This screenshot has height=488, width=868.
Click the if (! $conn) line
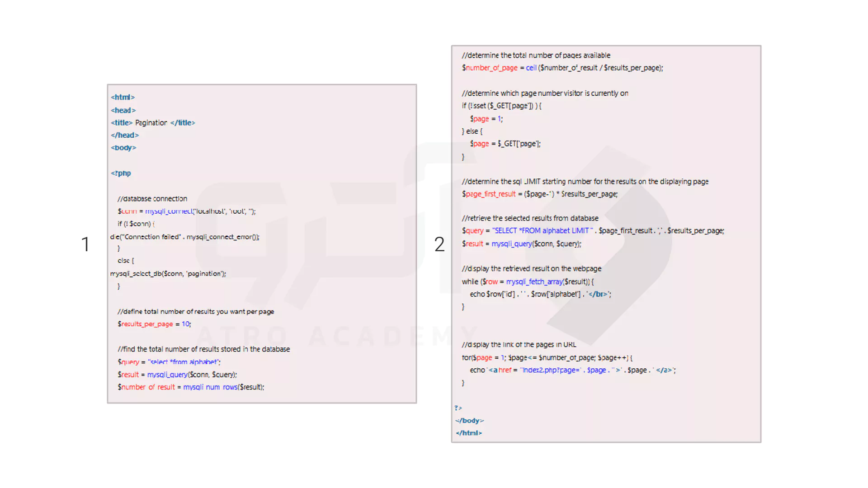coord(136,224)
